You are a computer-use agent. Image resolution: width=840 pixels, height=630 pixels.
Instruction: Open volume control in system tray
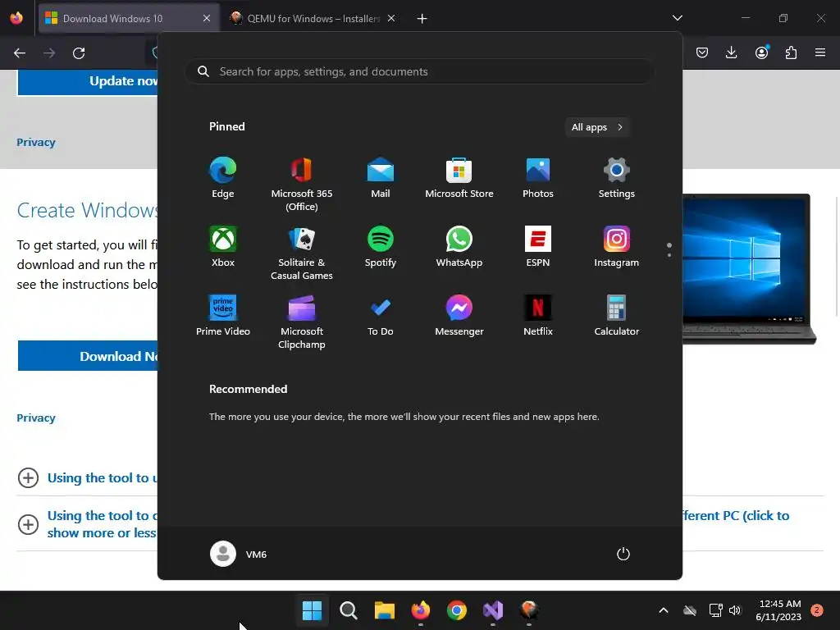(735, 610)
